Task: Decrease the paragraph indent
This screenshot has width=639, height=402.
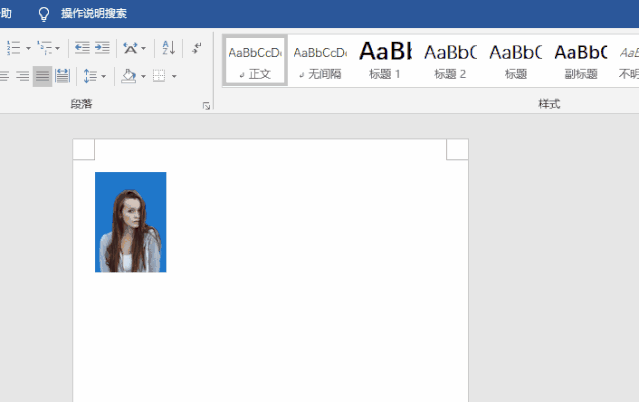Action: [x=81, y=47]
